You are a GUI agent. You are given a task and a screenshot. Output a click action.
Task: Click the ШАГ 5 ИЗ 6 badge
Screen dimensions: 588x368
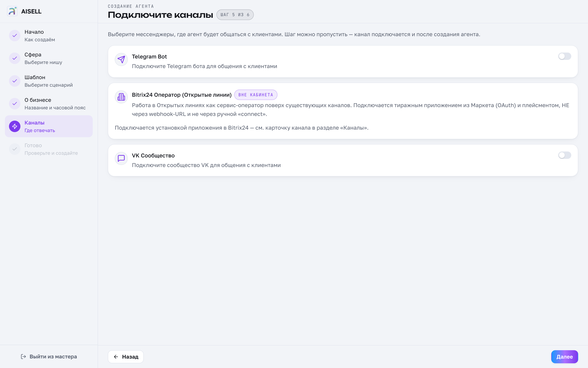click(x=235, y=15)
